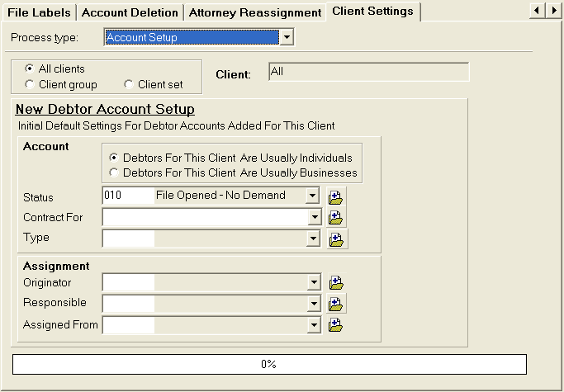Screen dimensions: 564x392
Task: Switch to the File Labels tab
Action: [x=39, y=12]
